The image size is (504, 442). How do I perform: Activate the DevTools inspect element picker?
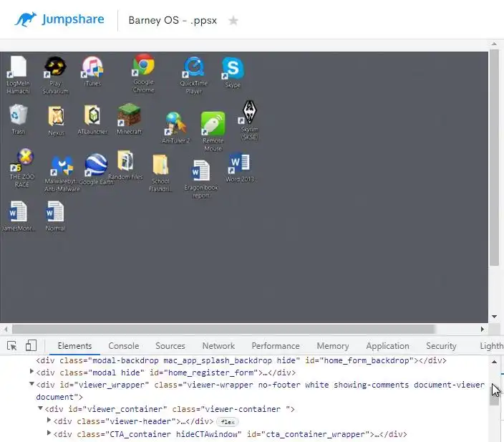coord(12,346)
